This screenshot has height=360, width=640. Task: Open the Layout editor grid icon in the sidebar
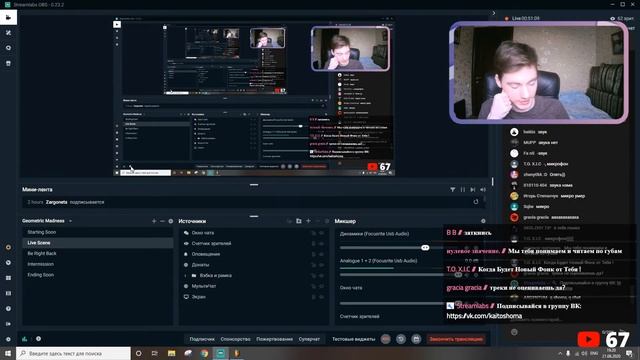8,278
